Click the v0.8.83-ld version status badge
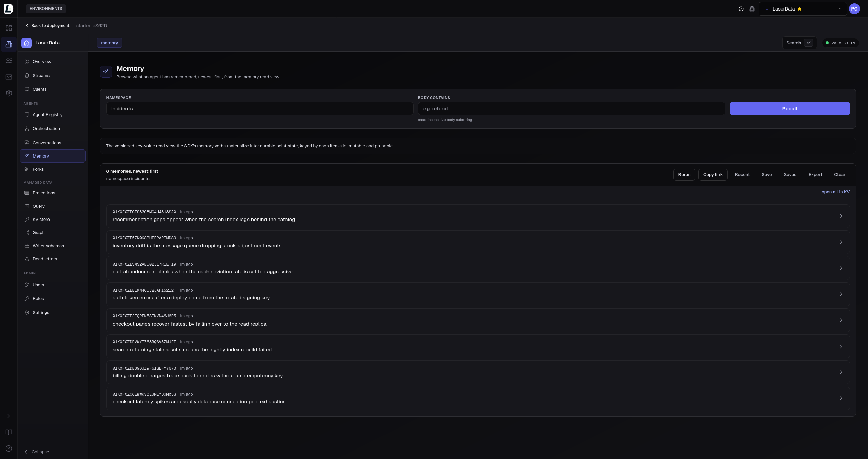This screenshot has width=868, height=459. (x=840, y=43)
